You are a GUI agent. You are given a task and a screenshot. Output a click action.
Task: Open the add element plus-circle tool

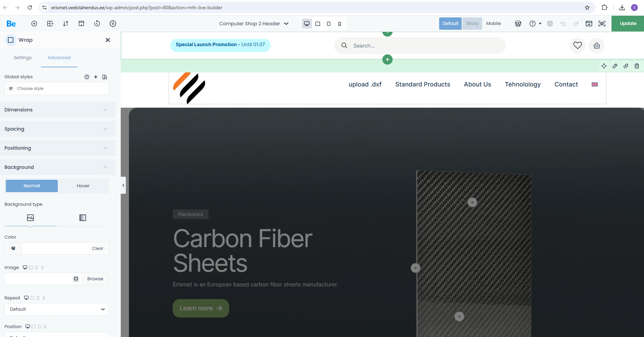[34, 24]
